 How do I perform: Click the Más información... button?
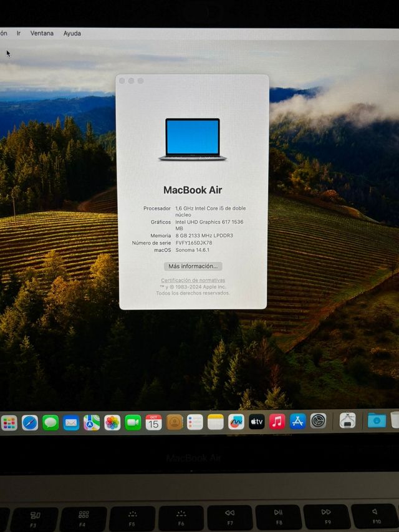click(193, 266)
